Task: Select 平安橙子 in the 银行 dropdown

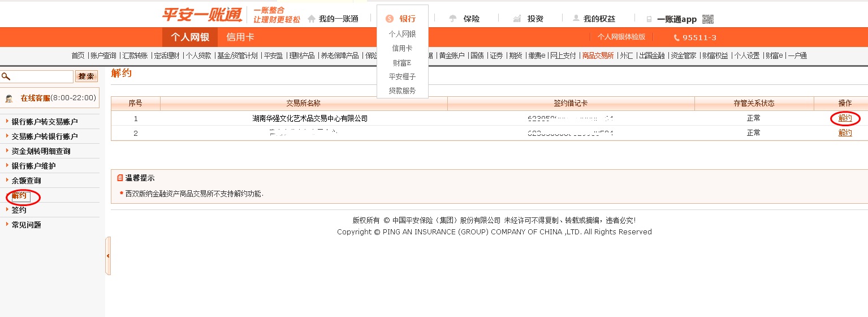Action: (402, 77)
